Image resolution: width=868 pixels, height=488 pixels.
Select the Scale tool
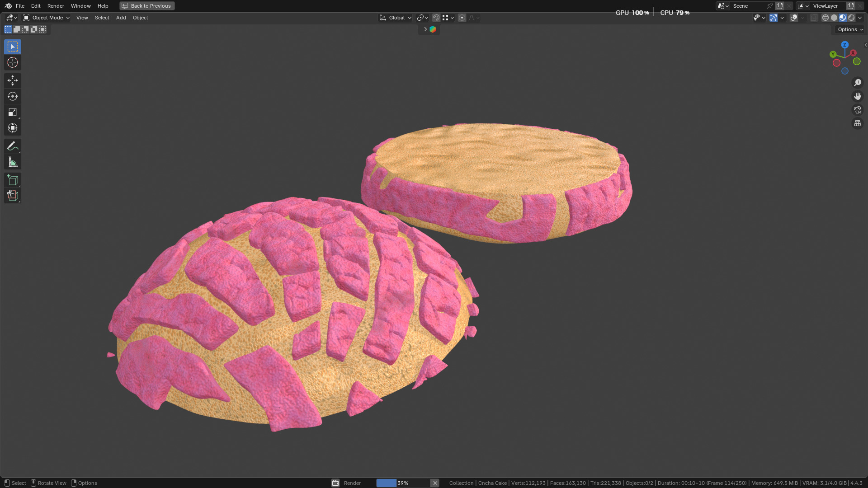point(13,112)
